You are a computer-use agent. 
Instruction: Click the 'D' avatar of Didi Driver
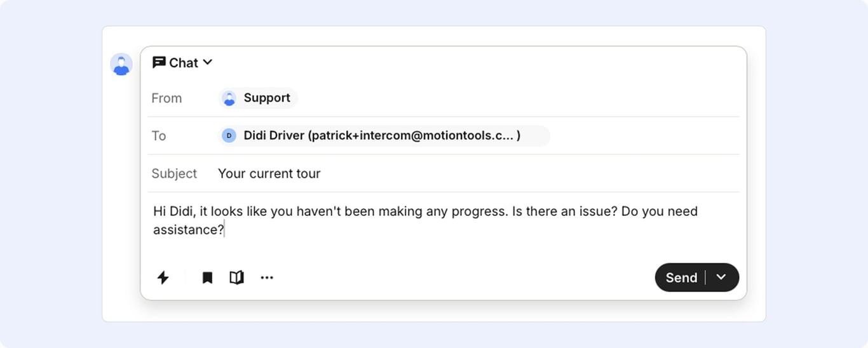pyautogui.click(x=229, y=136)
